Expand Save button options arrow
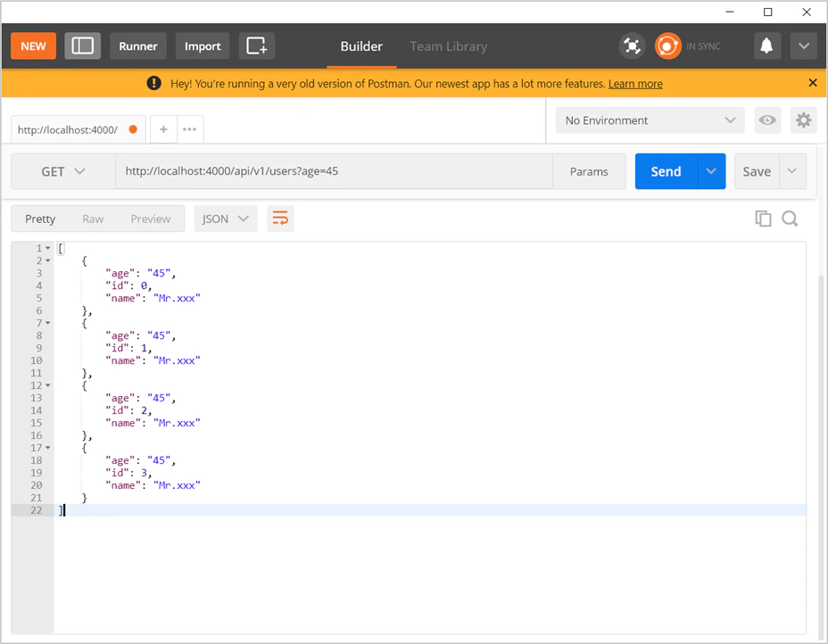The width and height of the screenshot is (828, 644). pyautogui.click(x=792, y=171)
